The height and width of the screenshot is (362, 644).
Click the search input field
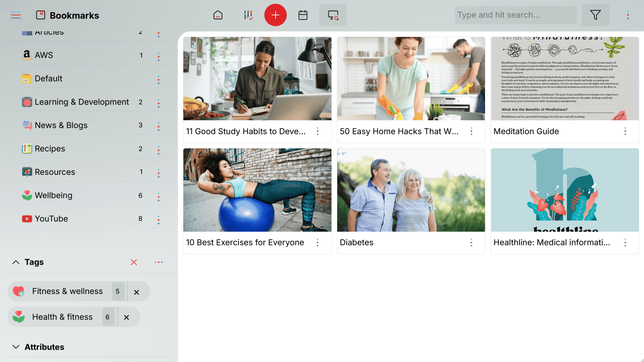coord(515,15)
